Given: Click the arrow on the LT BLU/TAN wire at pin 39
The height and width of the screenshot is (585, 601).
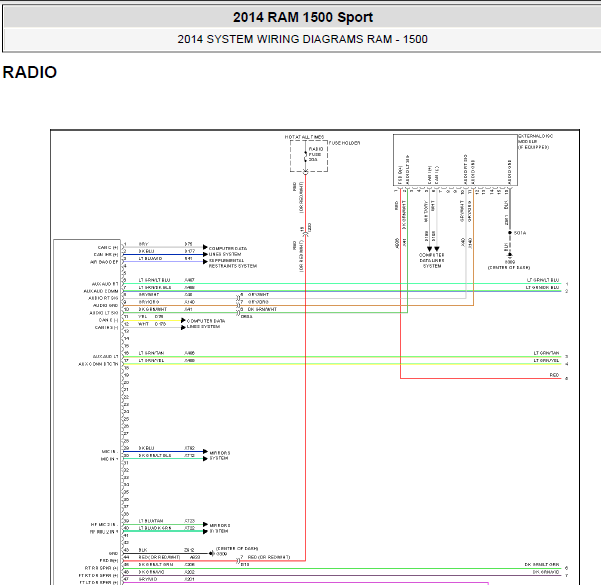Looking at the screenshot, I should coord(205,524).
